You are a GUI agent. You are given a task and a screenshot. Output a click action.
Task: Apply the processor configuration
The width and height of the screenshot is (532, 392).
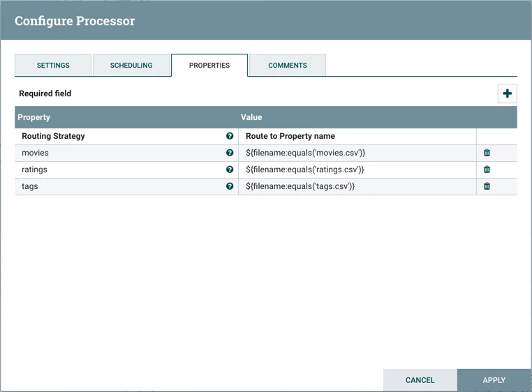[x=494, y=380]
